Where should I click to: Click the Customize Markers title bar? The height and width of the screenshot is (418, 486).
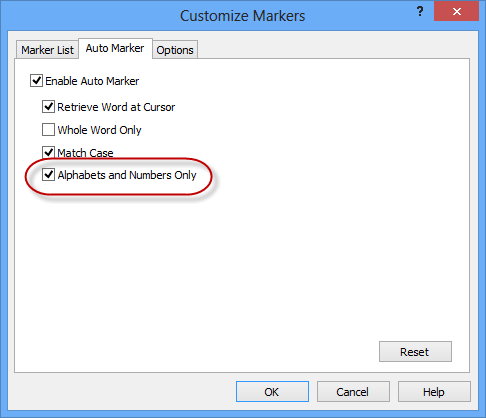(242, 16)
